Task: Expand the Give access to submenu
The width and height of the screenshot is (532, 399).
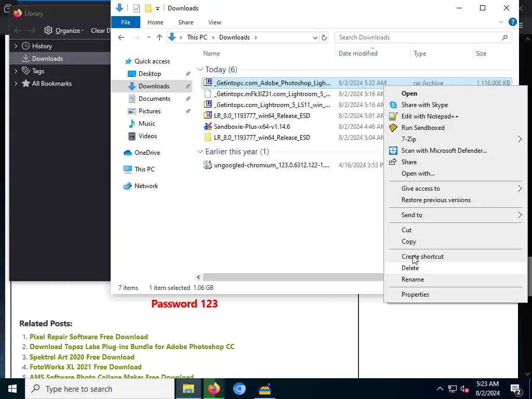Action: [455, 189]
